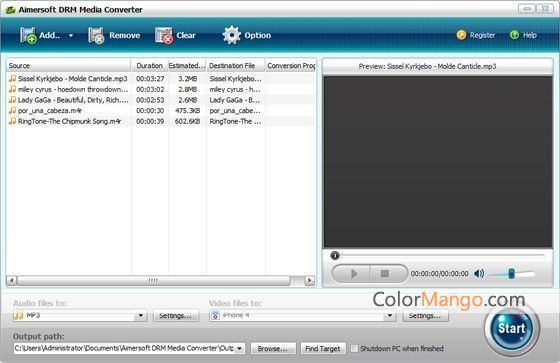Sort by the Duration column header

pos(150,65)
